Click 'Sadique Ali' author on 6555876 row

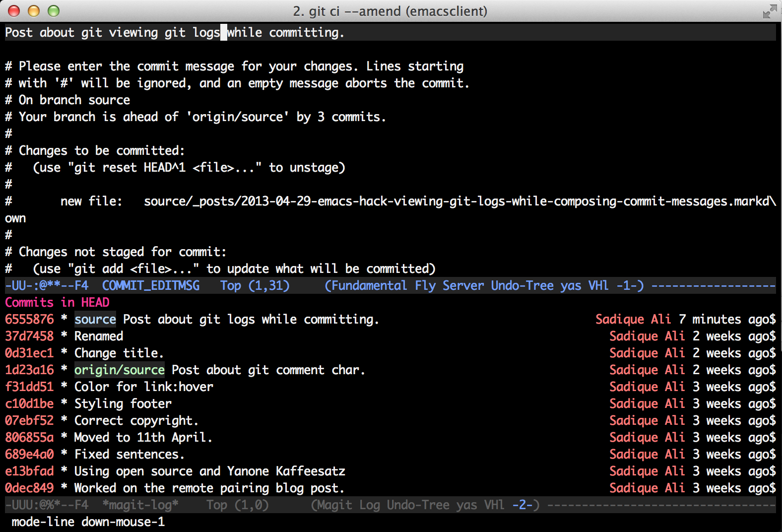click(x=633, y=319)
